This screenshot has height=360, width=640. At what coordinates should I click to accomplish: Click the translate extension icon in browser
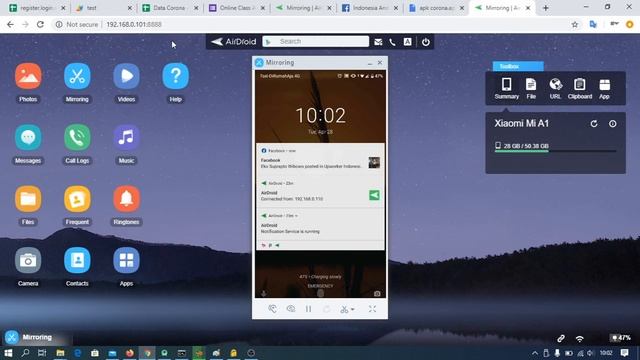[593, 24]
